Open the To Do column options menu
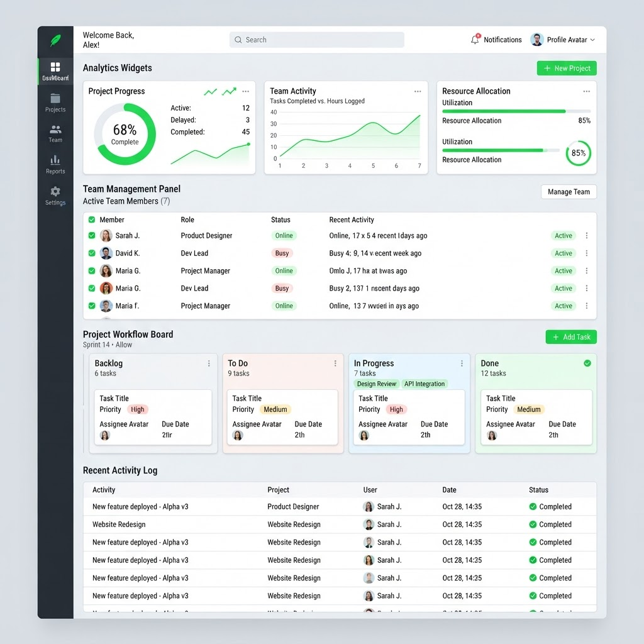This screenshot has width=644, height=644. [x=335, y=364]
